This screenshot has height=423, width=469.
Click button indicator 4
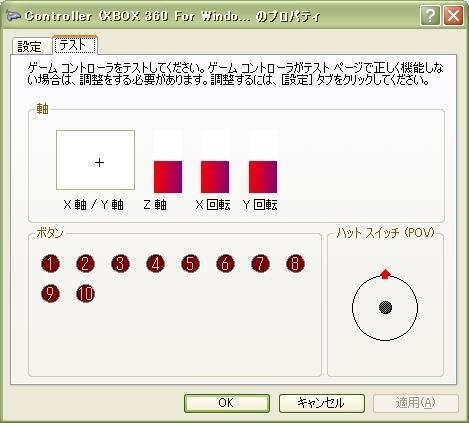[x=155, y=264]
